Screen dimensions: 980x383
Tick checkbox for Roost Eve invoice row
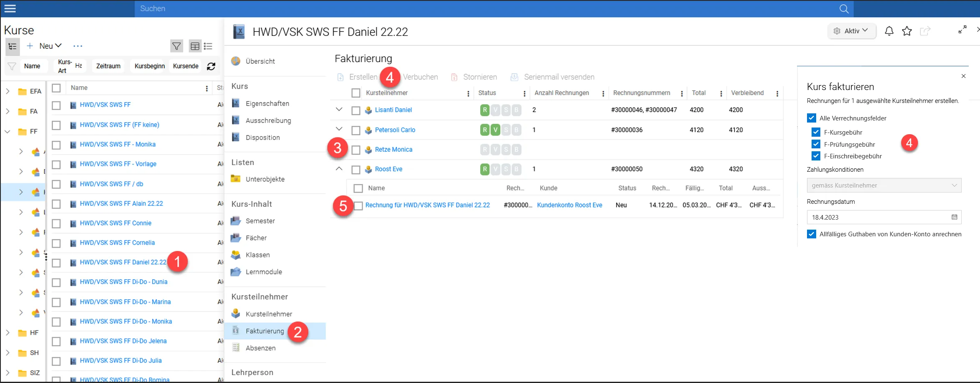[x=358, y=205]
